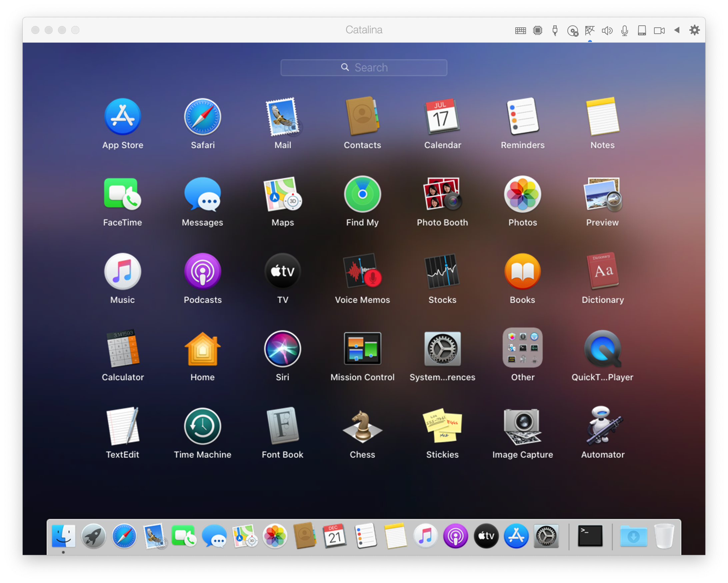The width and height of the screenshot is (728, 583).
Task: Collapse toolbar with left arrow icon
Action: coord(677,30)
